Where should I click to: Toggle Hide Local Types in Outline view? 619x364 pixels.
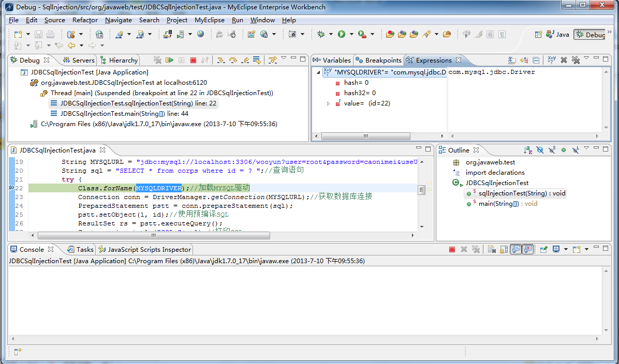[x=576, y=150]
